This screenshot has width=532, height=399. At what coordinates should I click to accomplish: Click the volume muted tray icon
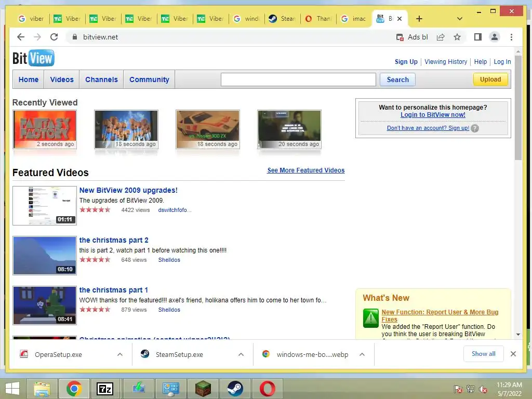coord(483,389)
